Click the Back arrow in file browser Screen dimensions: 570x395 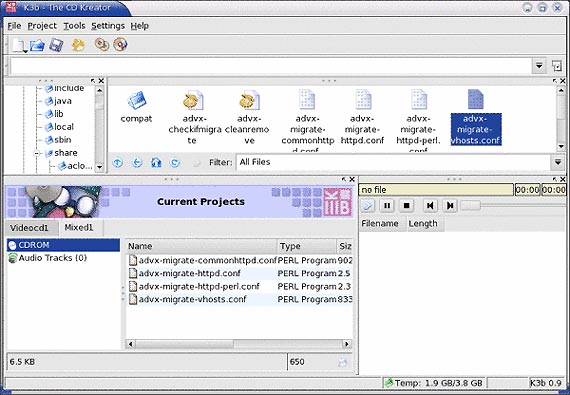click(137, 162)
